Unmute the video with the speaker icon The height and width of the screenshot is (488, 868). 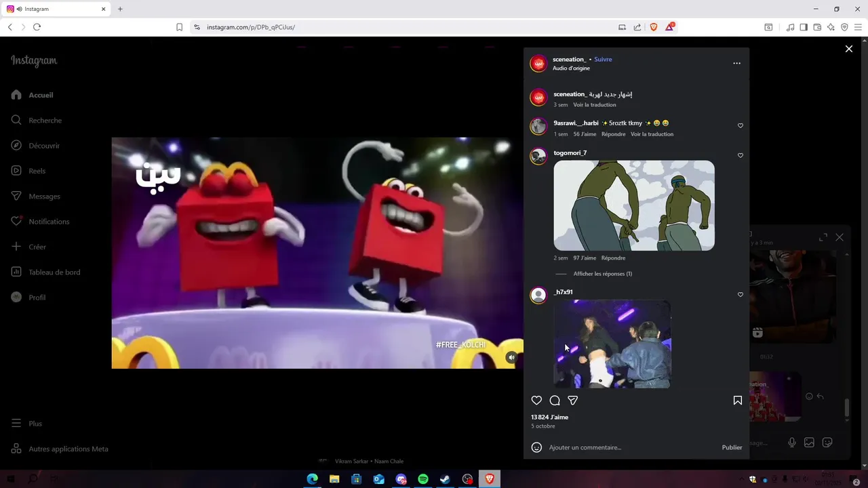pyautogui.click(x=512, y=357)
